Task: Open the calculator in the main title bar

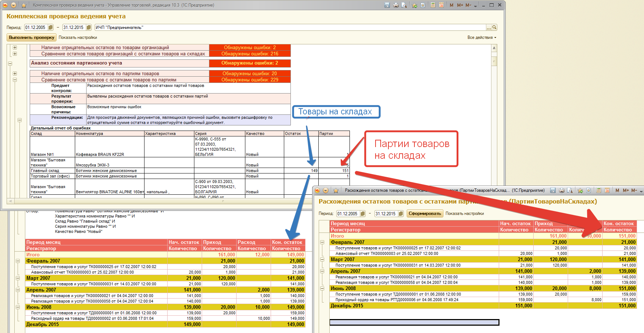Action: (433, 5)
